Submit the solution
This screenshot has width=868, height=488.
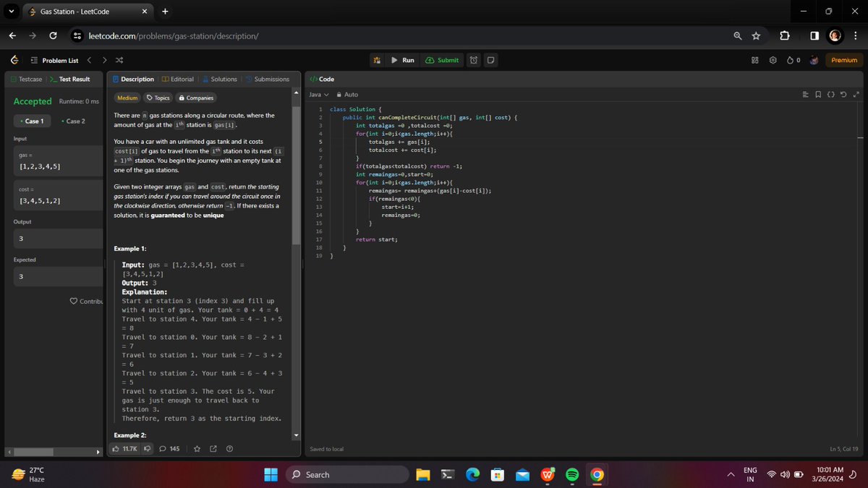click(x=442, y=60)
